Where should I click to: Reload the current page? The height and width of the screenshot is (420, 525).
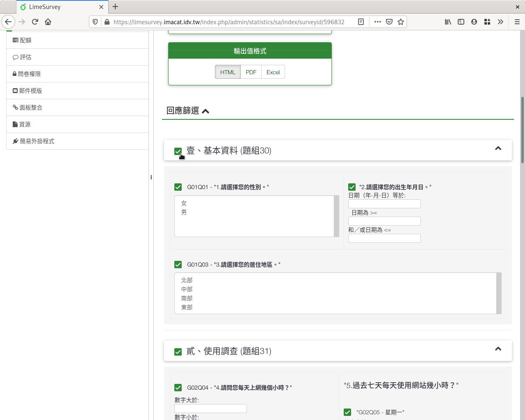click(35, 22)
